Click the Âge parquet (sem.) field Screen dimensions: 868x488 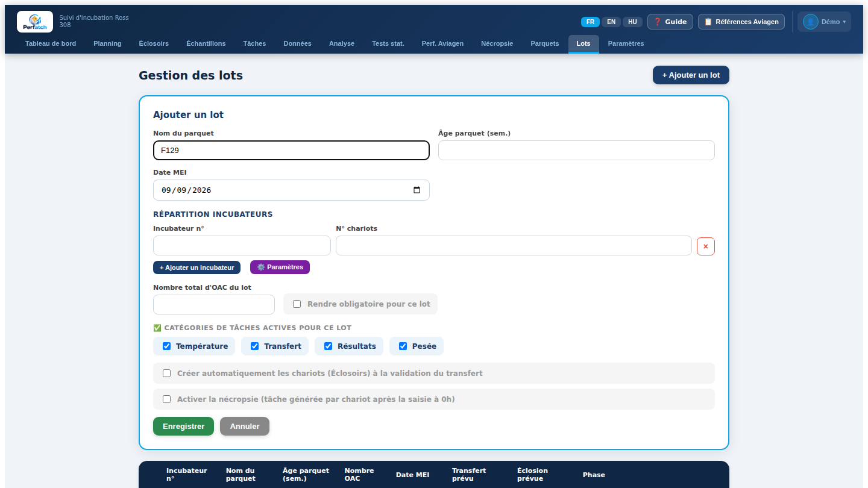(x=576, y=150)
